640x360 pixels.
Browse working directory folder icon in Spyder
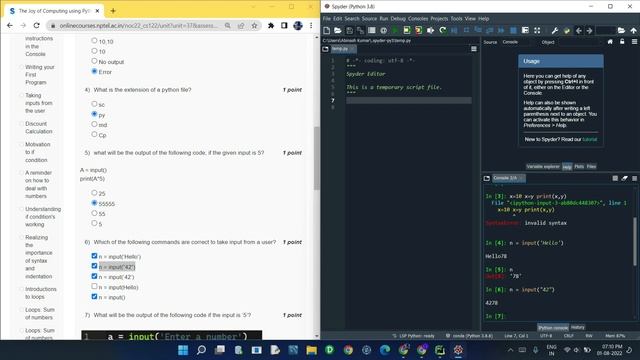point(621,31)
